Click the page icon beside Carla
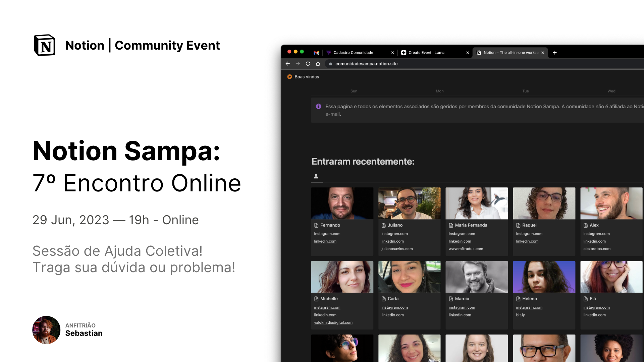 [384, 299]
